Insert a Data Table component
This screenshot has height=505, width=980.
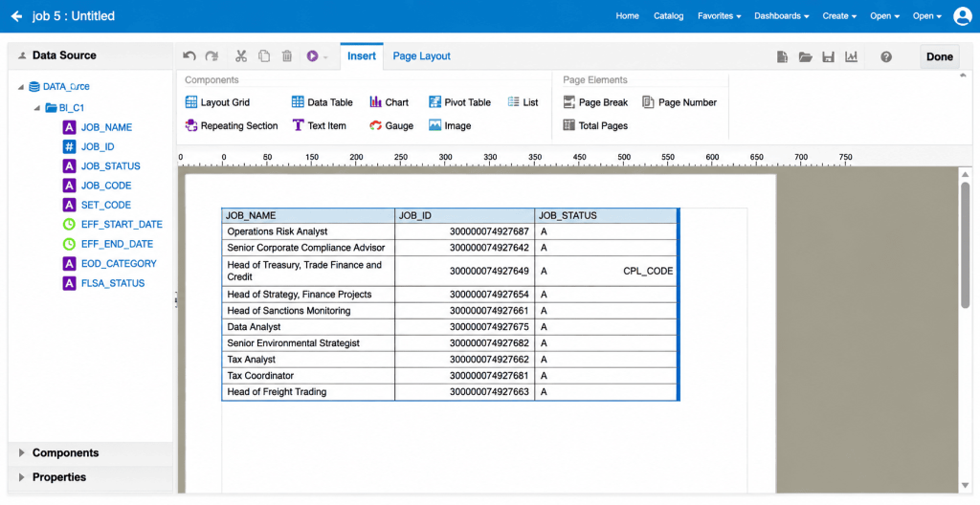pos(323,102)
